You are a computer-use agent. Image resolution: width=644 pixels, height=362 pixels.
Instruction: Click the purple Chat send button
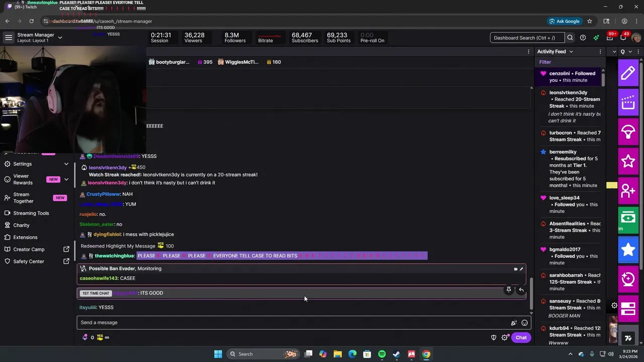(521, 337)
